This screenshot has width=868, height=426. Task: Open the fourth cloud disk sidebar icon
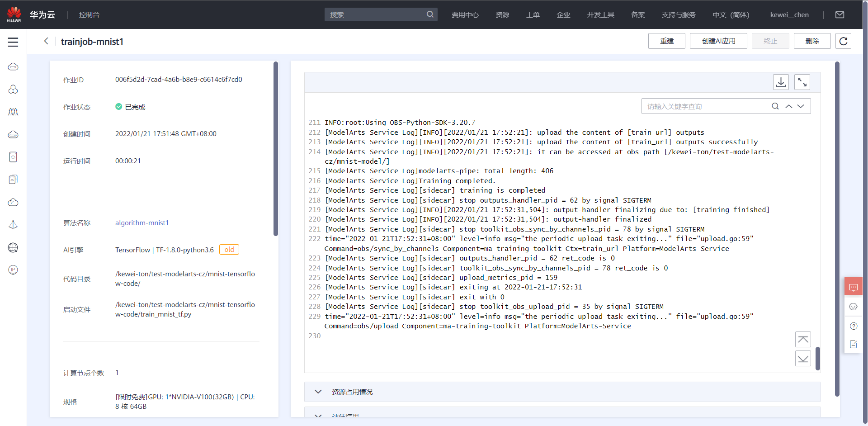click(x=13, y=134)
